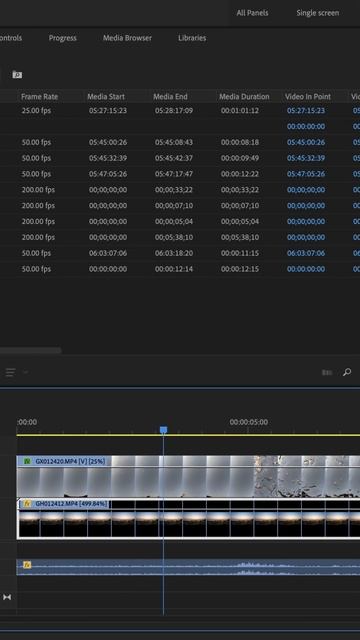Click blue Video In Point 05:47:05:26
This screenshot has height=640, width=360.
(x=306, y=174)
